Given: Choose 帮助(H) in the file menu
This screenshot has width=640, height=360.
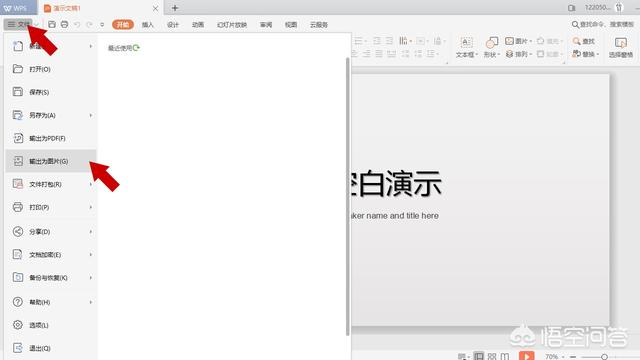Looking at the screenshot, I should click(51, 302).
